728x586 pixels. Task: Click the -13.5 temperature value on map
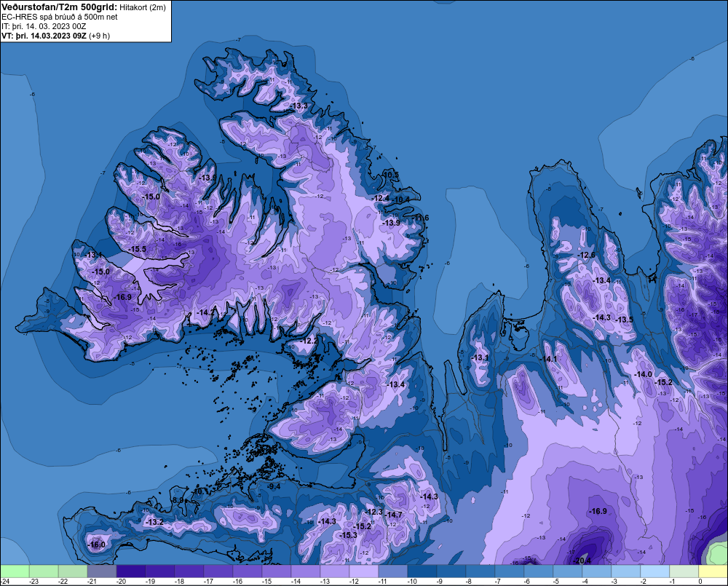pyautogui.click(x=625, y=320)
